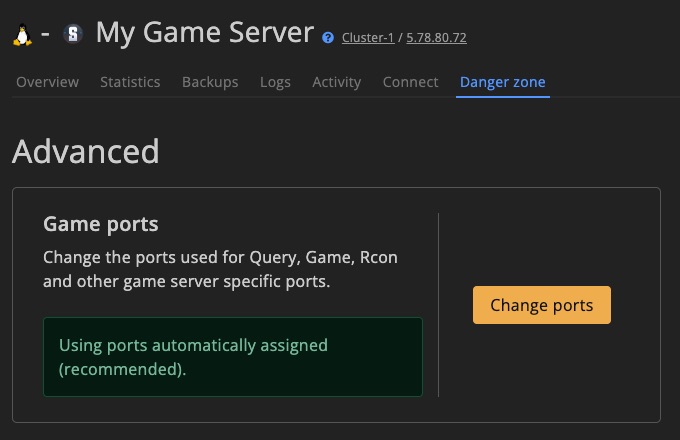Screen dimensions: 680x440
Task: Follow the 5.78.80.72 IP address link
Action: (436, 38)
